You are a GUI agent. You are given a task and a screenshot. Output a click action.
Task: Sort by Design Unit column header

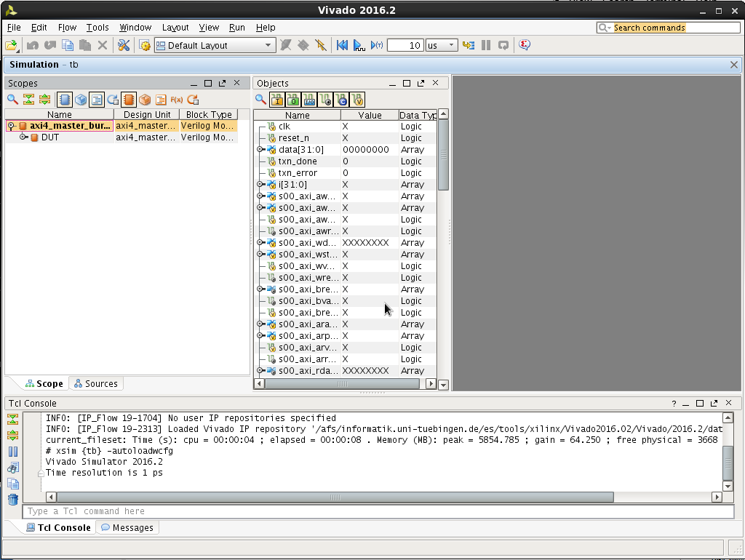tap(147, 114)
